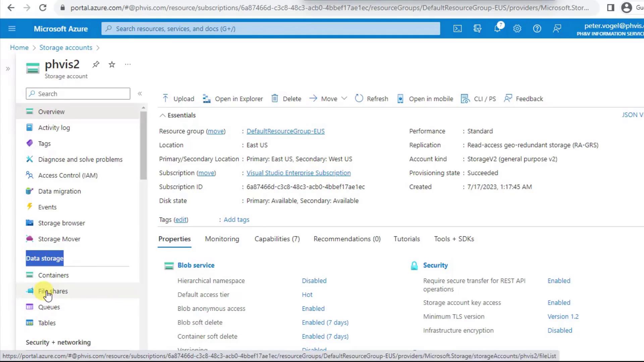Click Open in Explorer in the toolbar

(233, 99)
